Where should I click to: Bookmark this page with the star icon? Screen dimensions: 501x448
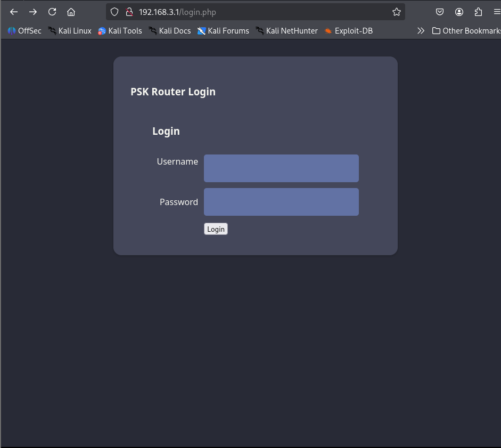pos(396,12)
